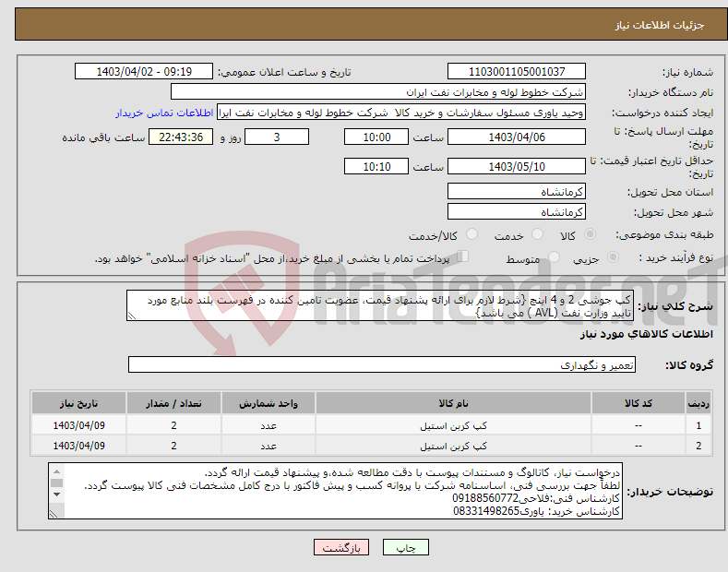Select the جزیی purchase type radio
Screen dimensions: 728x572
613,256
